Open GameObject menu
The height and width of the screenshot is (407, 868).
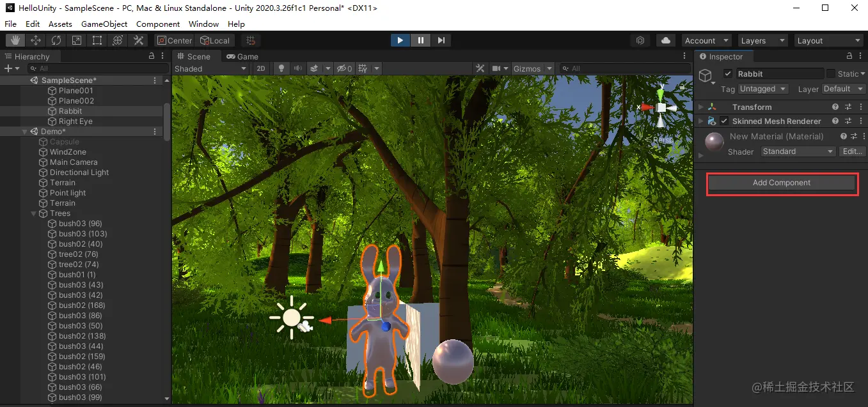[x=104, y=24]
